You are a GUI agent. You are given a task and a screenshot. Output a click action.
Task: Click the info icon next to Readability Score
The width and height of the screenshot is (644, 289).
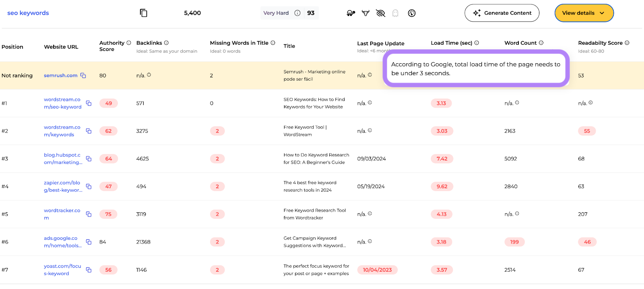627,43
